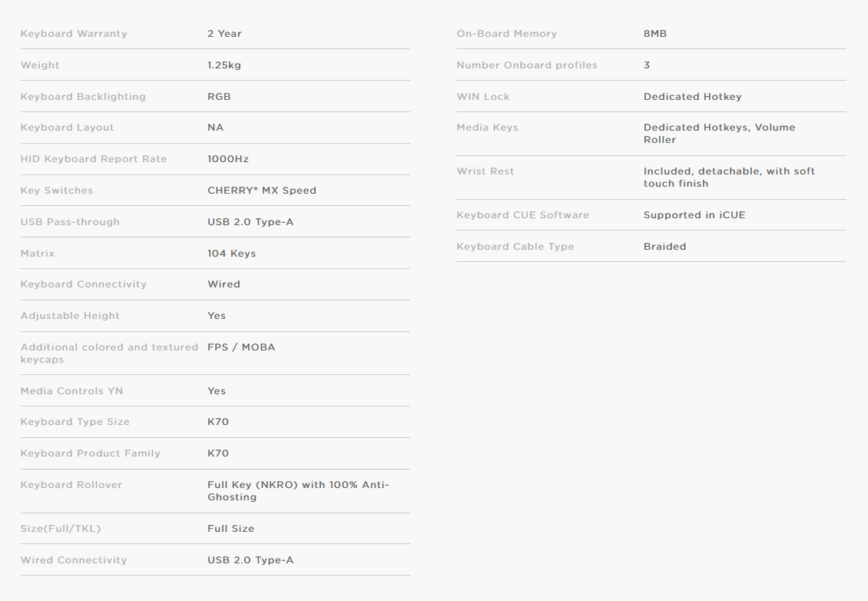Select the Dedicated Hotkey WIN Lock value
Image resolution: width=868 pixels, height=601 pixels.
point(693,97)
